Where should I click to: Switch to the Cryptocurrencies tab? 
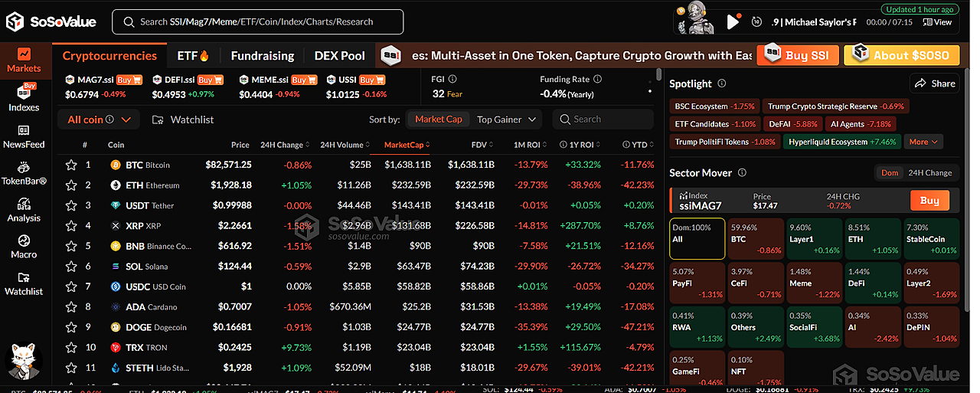(109, 56)
